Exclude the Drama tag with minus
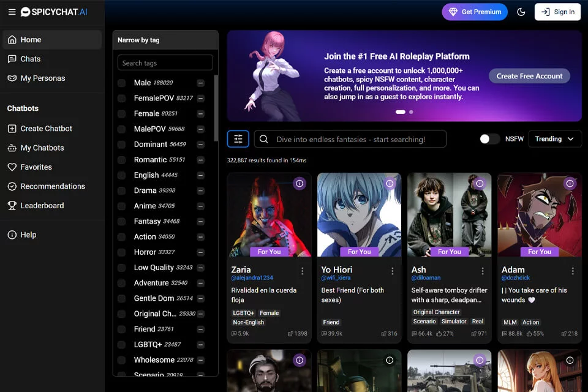The width and height of the screenshot is (588, 392). (201, 190)
